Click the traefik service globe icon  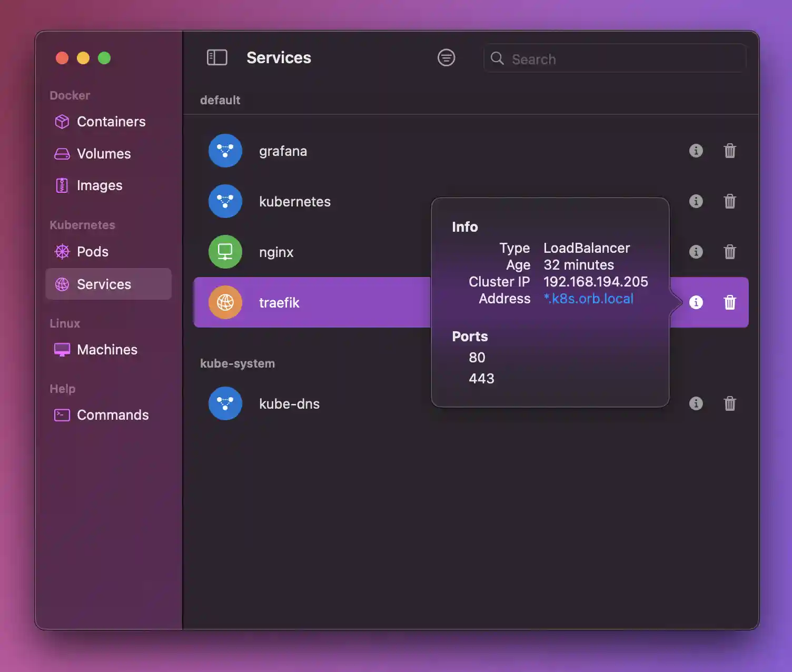(x=225, y=302)
